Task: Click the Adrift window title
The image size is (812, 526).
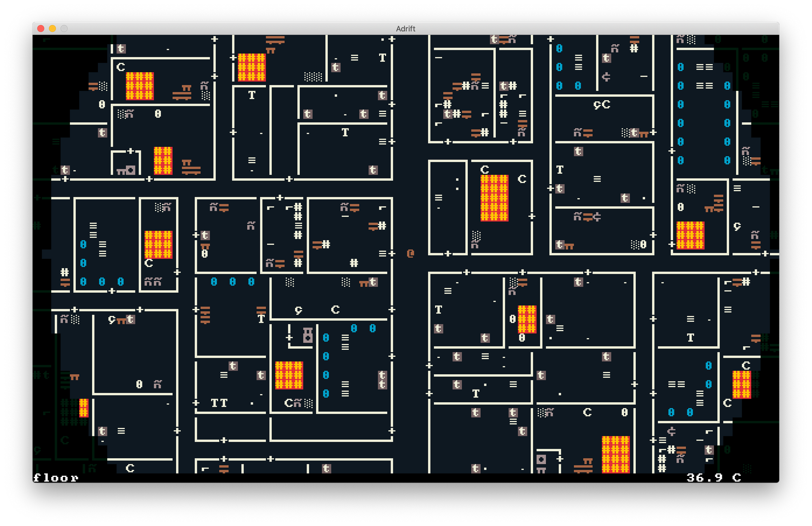Action: (406, 28)
